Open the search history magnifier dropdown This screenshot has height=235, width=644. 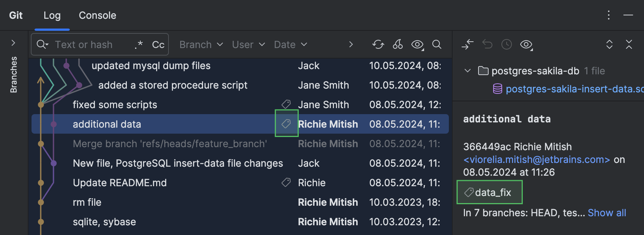click(42, 45)
